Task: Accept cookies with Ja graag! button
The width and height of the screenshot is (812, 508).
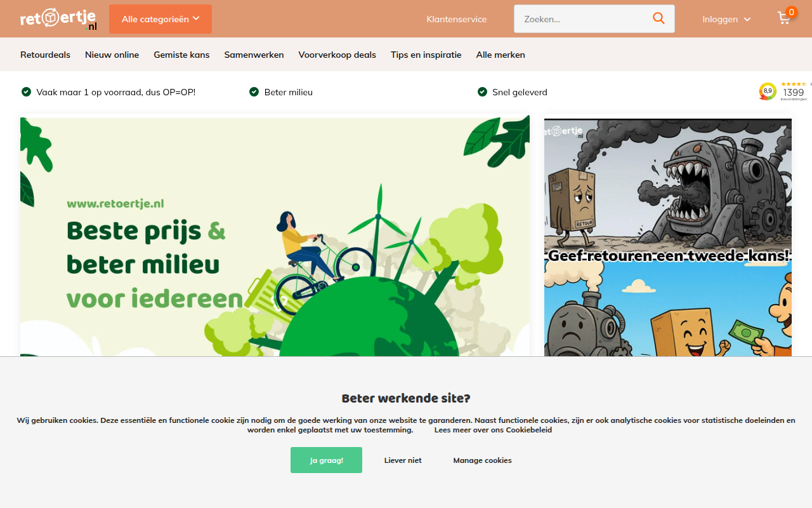Action: 326,460
